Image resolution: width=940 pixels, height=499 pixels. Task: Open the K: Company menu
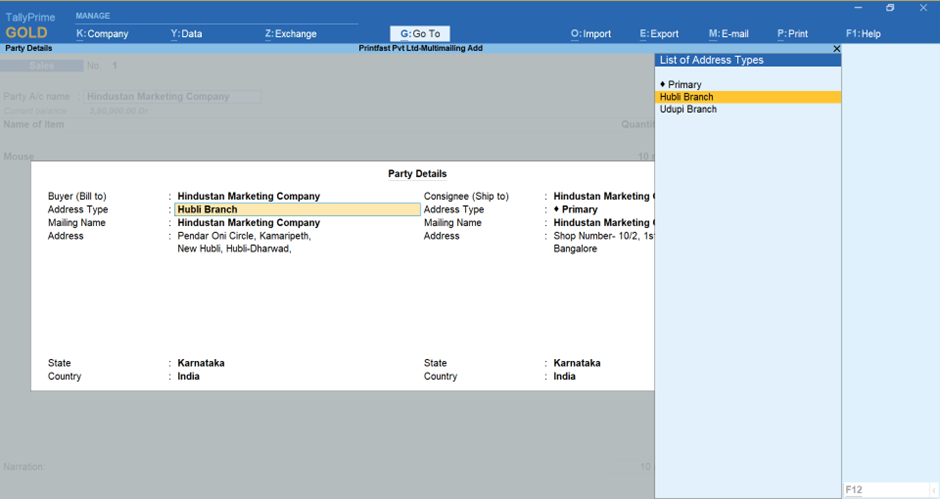[x=102, y=34]
